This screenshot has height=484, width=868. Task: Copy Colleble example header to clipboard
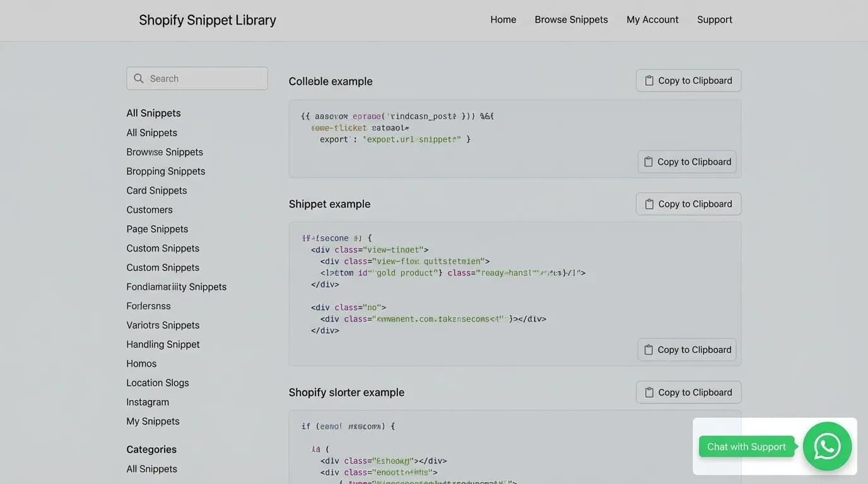[688, 81]
